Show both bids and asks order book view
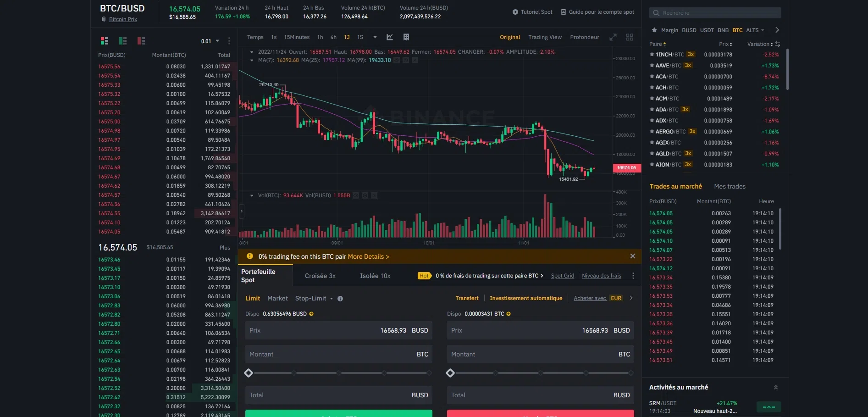This screenshot has width=868, height=417. tap(105, 41)
